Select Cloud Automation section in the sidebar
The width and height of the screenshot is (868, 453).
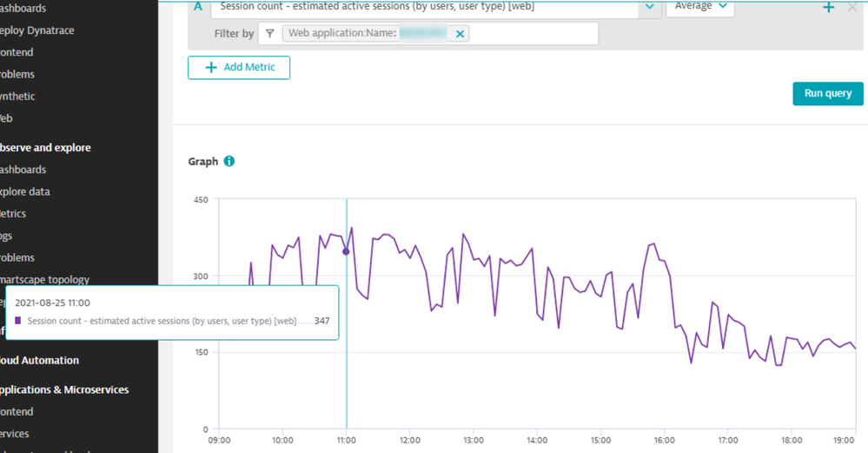[x=39, y=360]
